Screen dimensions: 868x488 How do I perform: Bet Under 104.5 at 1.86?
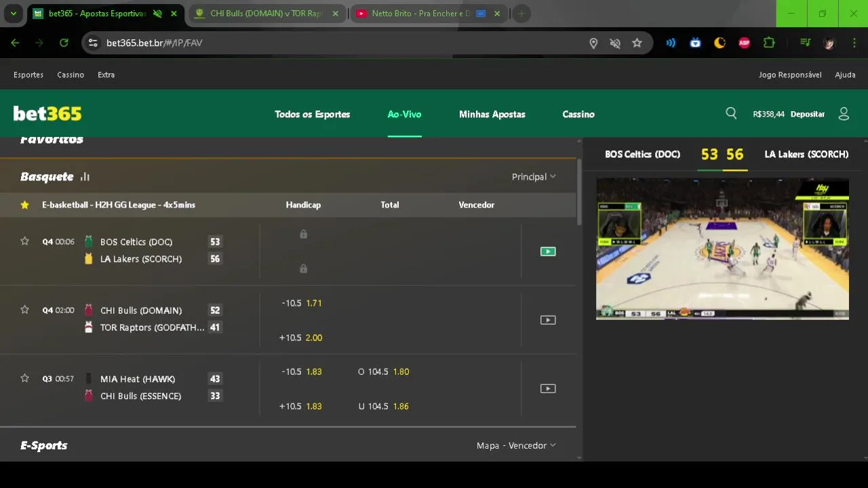(x=384, y=406)
